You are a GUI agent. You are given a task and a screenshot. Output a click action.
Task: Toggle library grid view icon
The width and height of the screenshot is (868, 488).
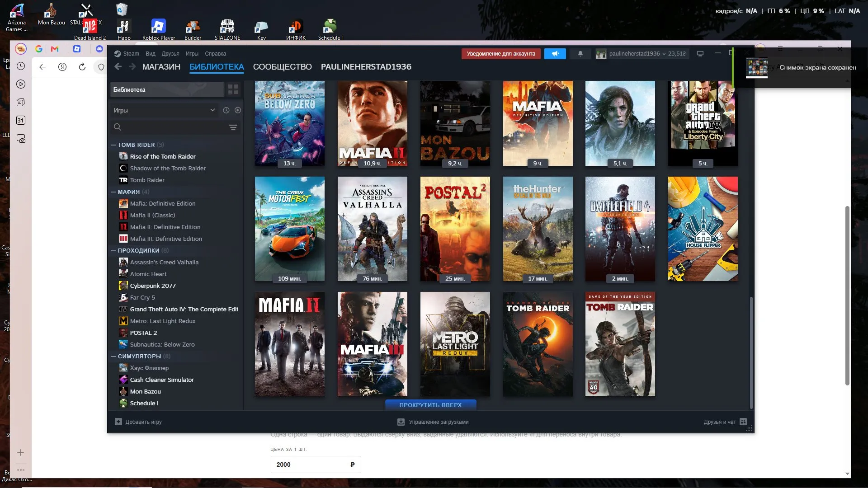tap(233, 89)
